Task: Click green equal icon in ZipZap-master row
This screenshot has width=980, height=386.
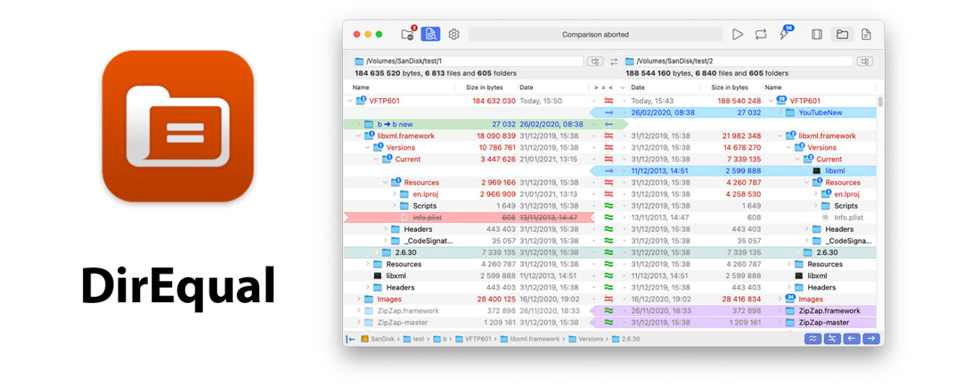Action: click(609, 322)
